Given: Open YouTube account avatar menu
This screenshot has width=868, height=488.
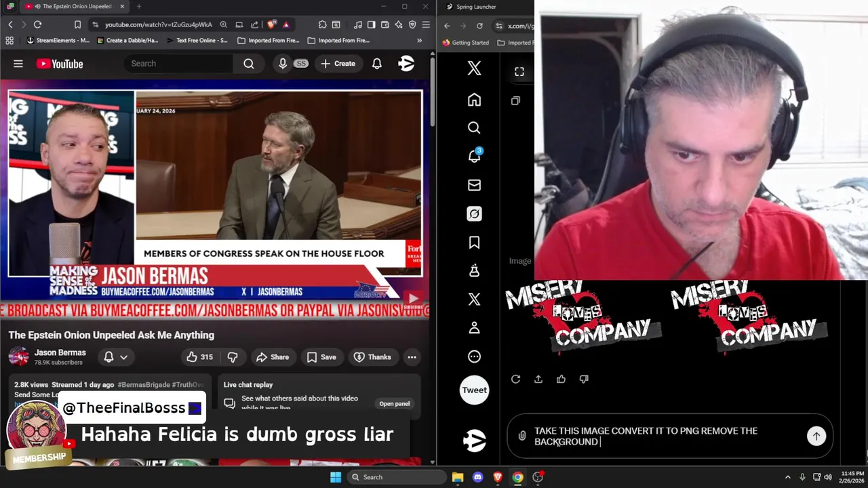Looking at the screenshot, I should 406,64.
